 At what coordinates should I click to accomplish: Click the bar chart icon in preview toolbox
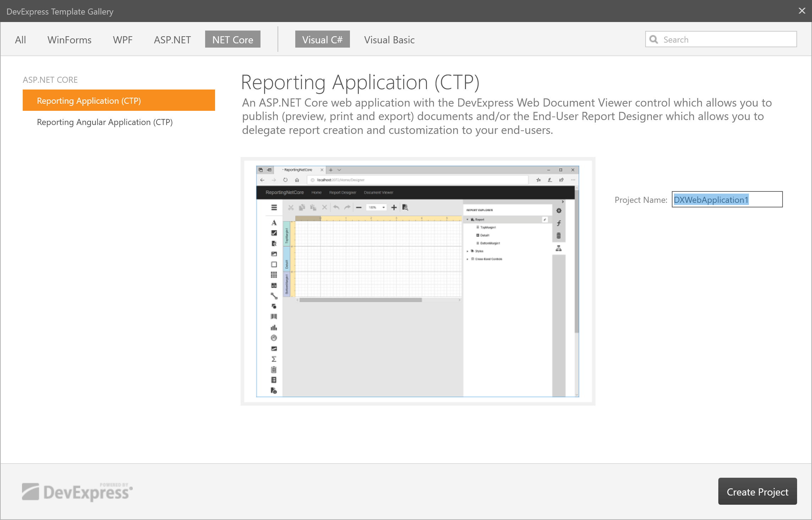pyautogui.click(x=274, y=327)
